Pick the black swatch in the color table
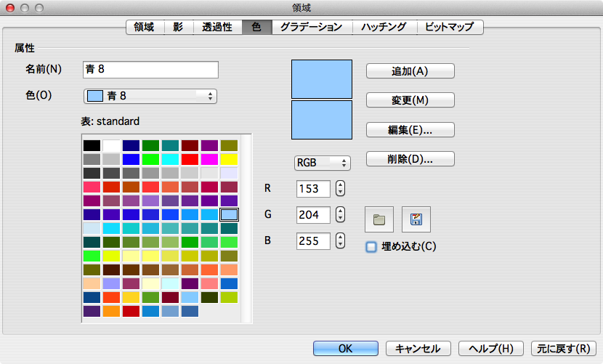The width and height of the screenshot is (603, 364). pos(92,145)
